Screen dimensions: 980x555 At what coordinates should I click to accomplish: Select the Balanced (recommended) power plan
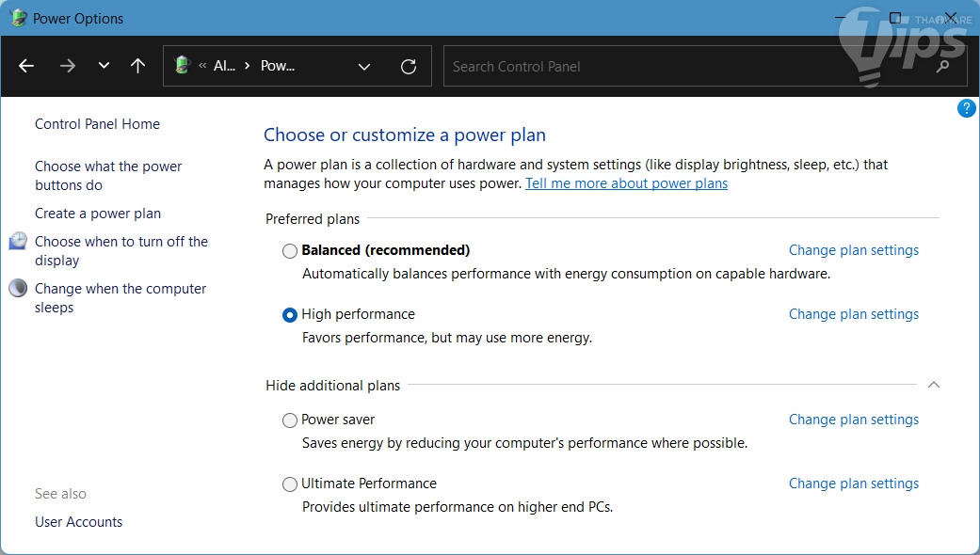pos(290,251)
